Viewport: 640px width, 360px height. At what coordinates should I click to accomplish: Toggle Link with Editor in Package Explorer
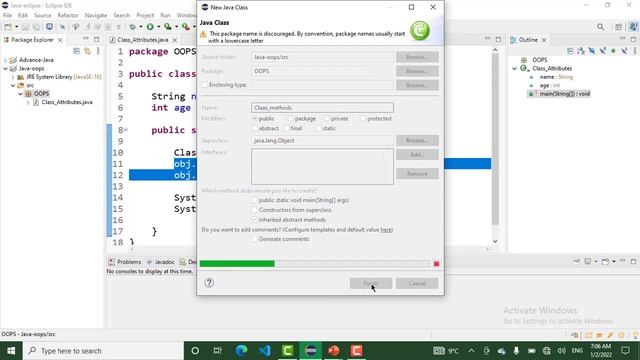click(x=87, y=51)
